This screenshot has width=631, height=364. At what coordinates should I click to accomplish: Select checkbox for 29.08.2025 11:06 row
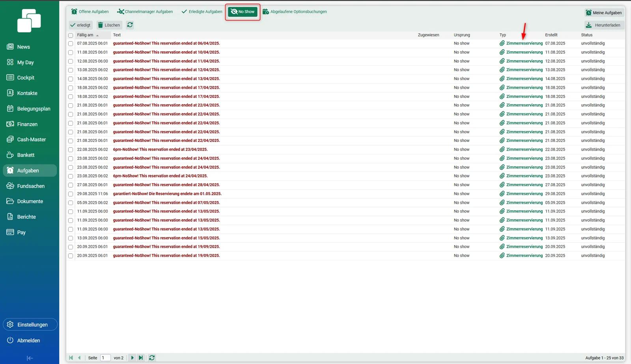[71, 194]
